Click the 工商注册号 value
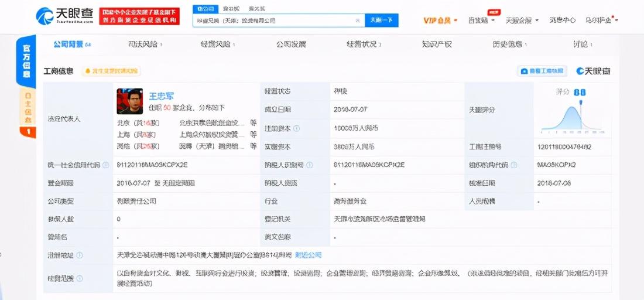This screenshot has height=300, width=644. 564,146
